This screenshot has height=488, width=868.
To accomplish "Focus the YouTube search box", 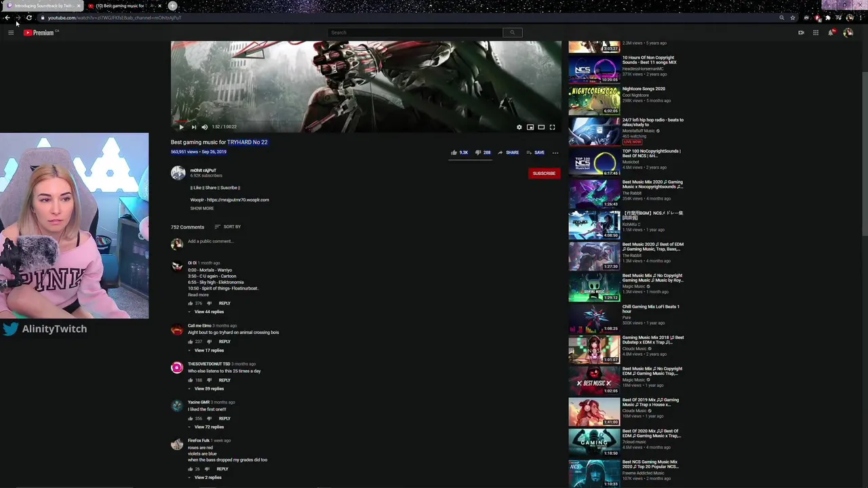I will [x=415, y=33].
